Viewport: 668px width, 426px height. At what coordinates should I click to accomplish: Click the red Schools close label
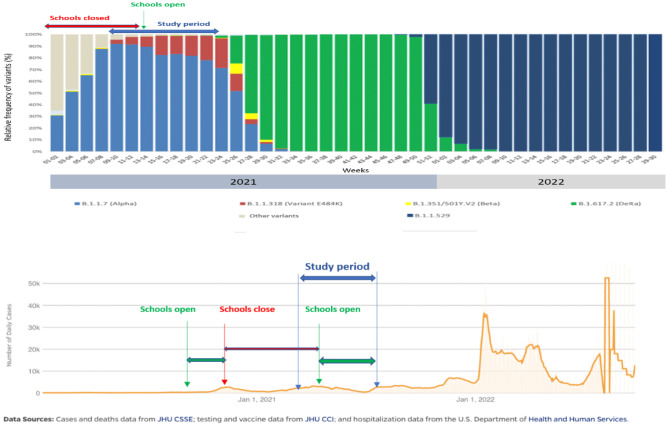click(x=247, y=309)
